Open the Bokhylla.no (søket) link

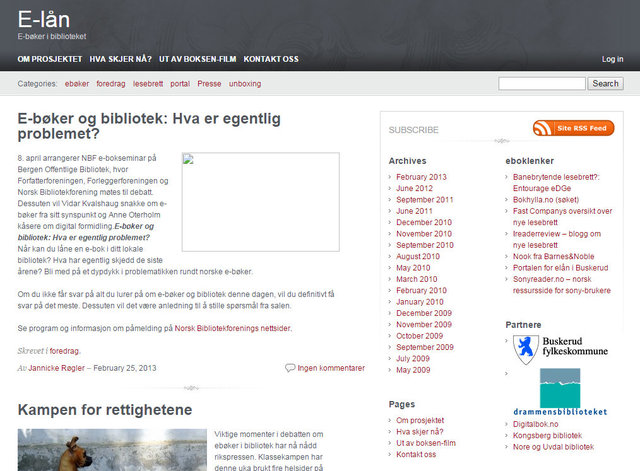click(x=546, y=200)
